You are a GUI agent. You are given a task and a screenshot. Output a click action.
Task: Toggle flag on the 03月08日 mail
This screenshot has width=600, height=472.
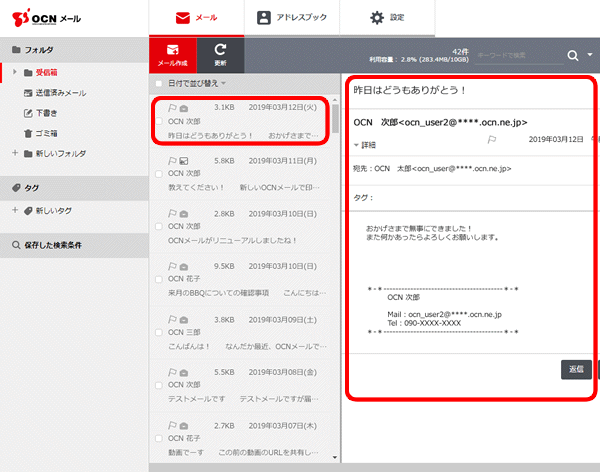[172, 372]
